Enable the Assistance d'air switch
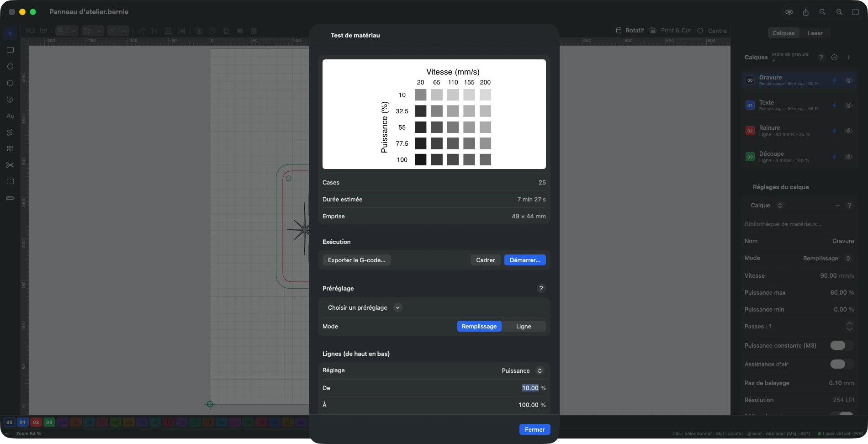Screen dimensions: 868x444 coord(842,364)
